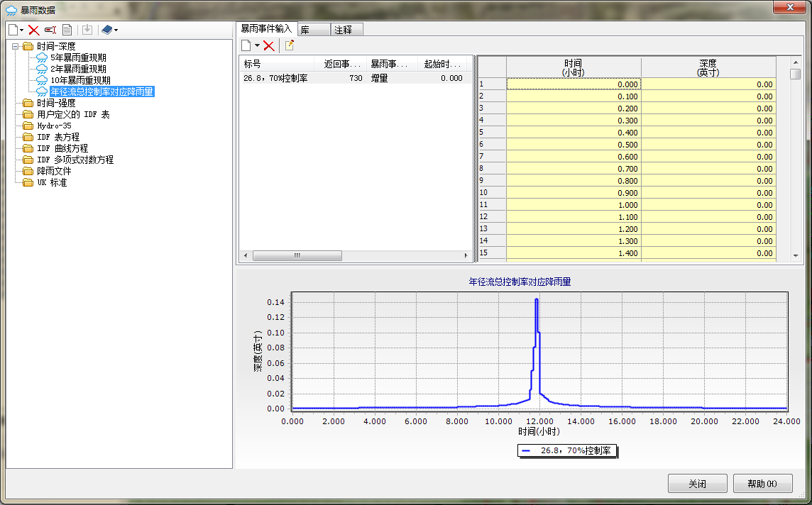Open the dropdown arrow beside New storm event icon
The height and width of the screenshot is (505, 812).
[256, 46]
